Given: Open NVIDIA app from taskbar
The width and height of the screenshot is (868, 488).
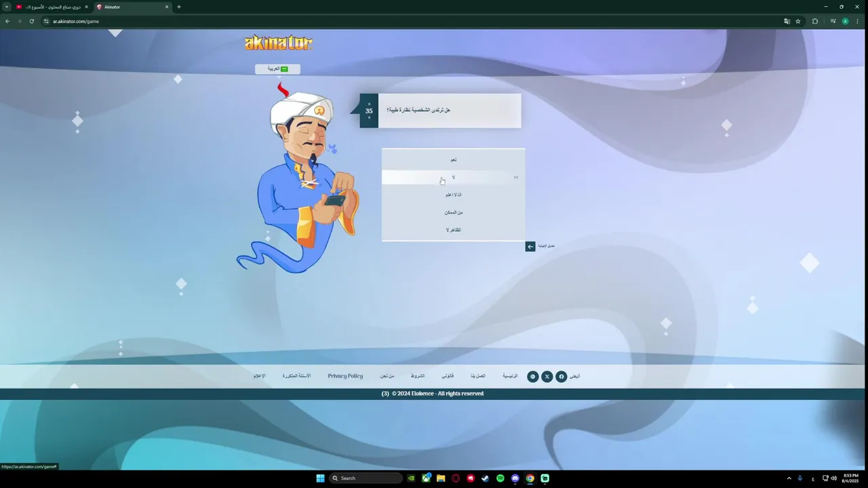Looking at the screenshot, I should [411, 478].
